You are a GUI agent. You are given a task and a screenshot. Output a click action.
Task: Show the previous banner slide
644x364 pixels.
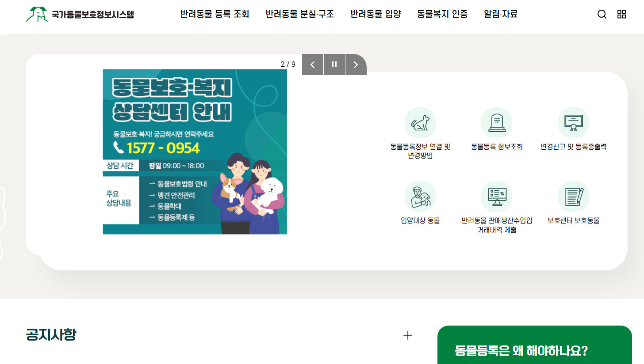pos(313,64)
